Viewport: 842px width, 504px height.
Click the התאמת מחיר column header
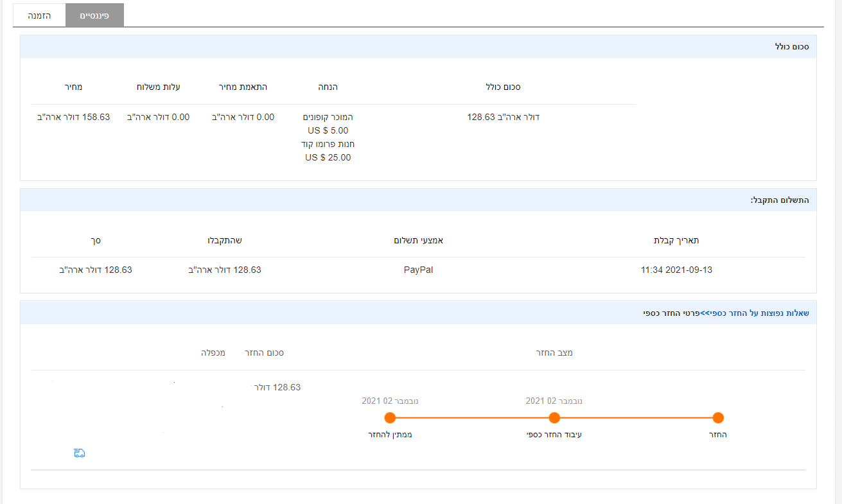pyautogui.click(x=243, y=87)
